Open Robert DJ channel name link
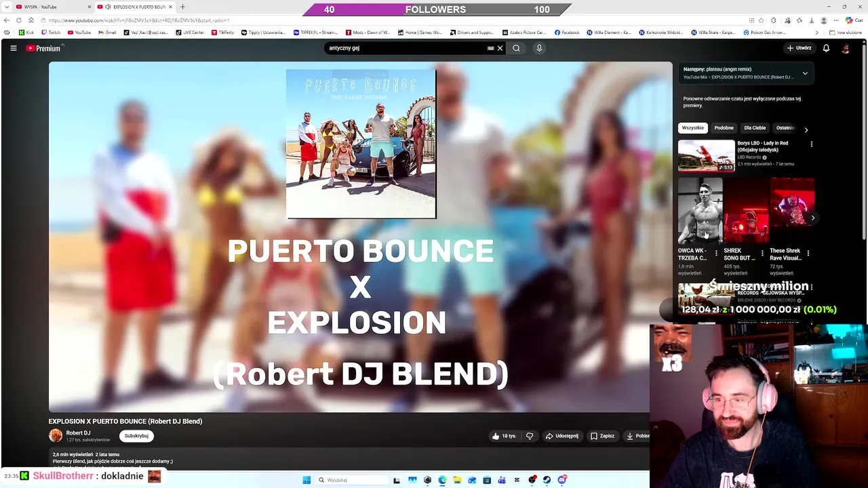Screen dimensions: 868x488 point(78,433)
